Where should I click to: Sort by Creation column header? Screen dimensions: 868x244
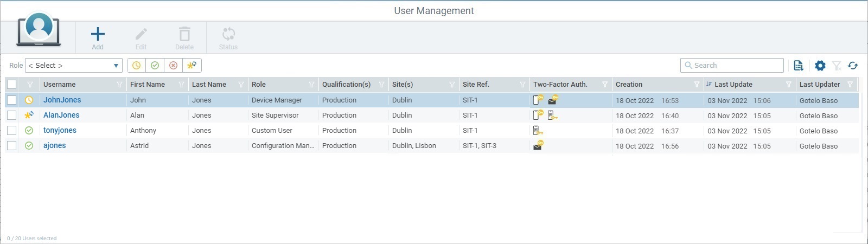click(629, 85)
